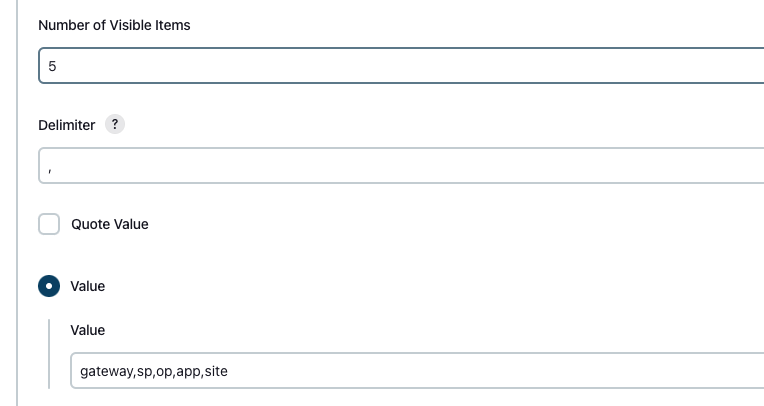
Task: Click the word "site" in Value box
Action: click(x=216, y=371)
